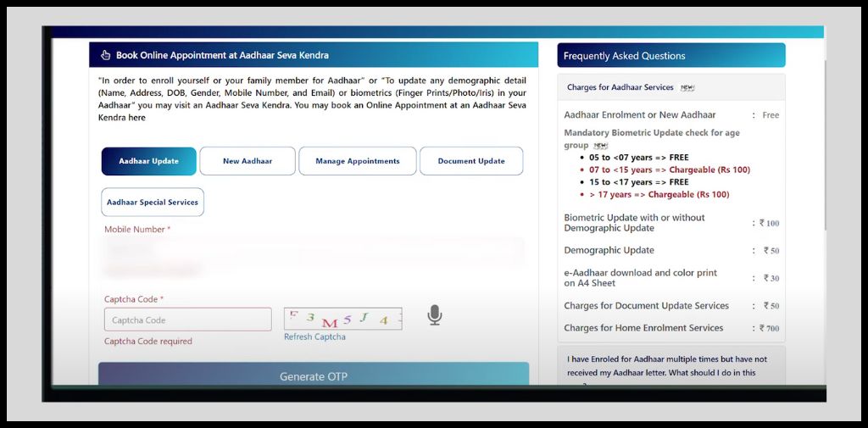
Task: Click Captcha Code required error message
Action: (148, 341)
